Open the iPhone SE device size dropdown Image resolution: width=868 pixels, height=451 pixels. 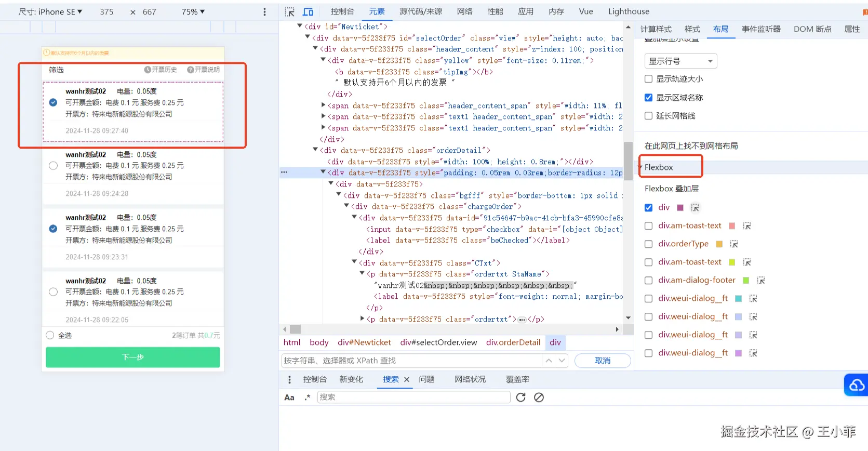point(50,11)
